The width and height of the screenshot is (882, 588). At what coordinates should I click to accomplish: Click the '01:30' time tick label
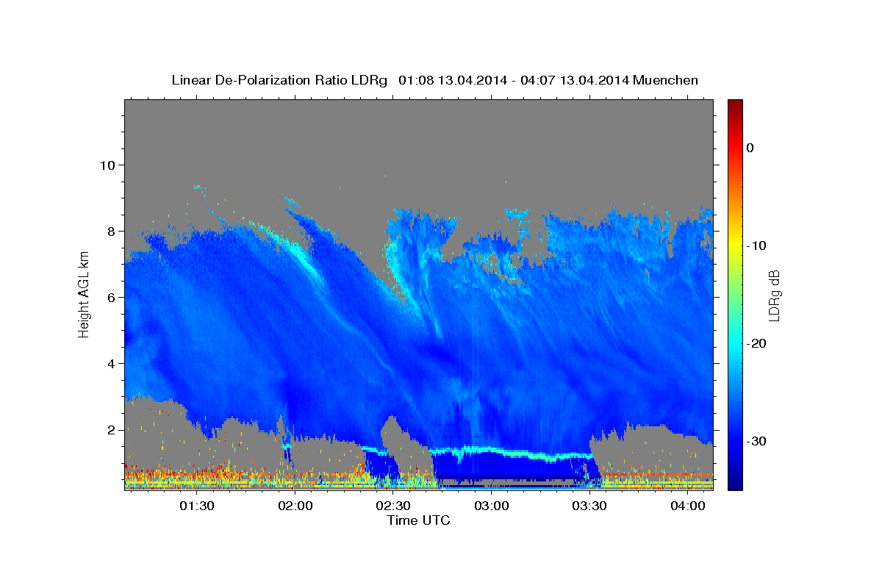(198, 506)
